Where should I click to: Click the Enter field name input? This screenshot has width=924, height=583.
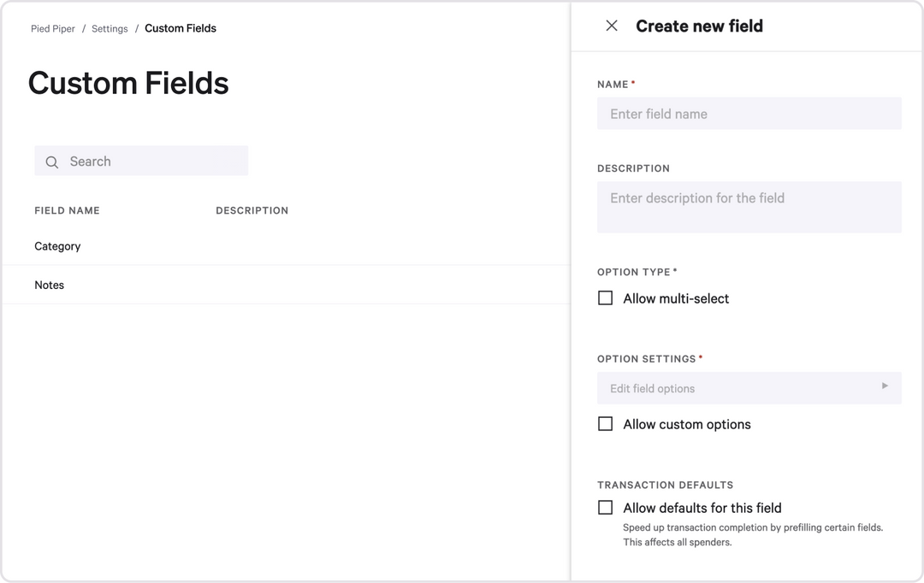click(x=749, y=114)
